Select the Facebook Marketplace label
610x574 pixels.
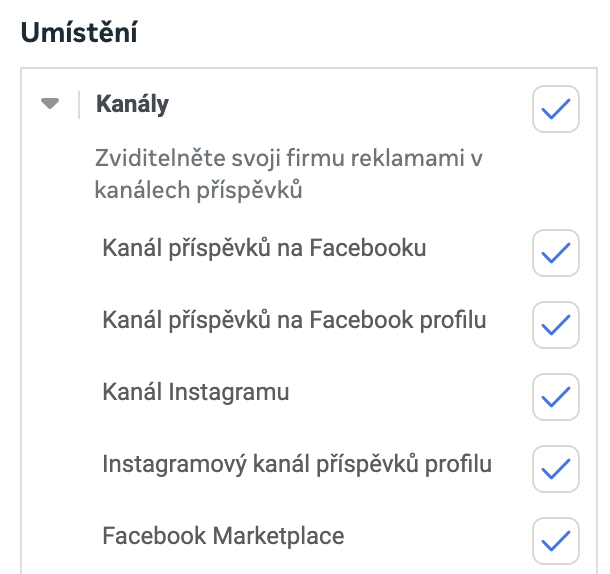[x=223, y=536]
